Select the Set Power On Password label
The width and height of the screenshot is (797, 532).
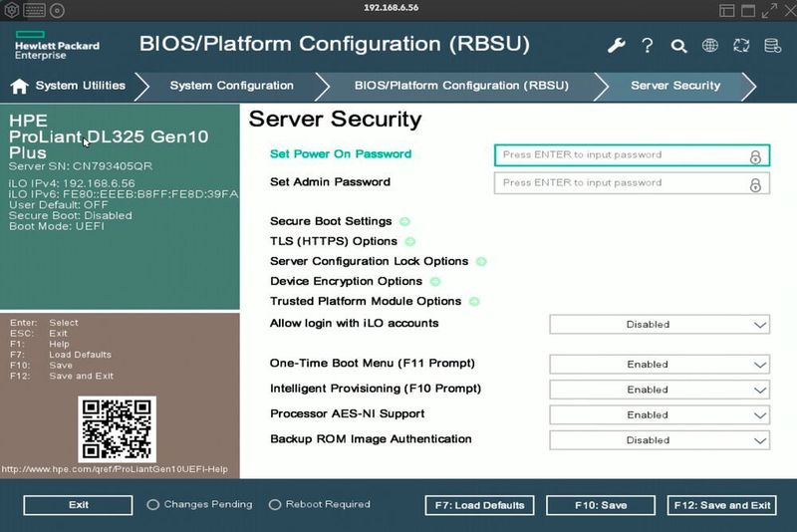pos(341,154)
